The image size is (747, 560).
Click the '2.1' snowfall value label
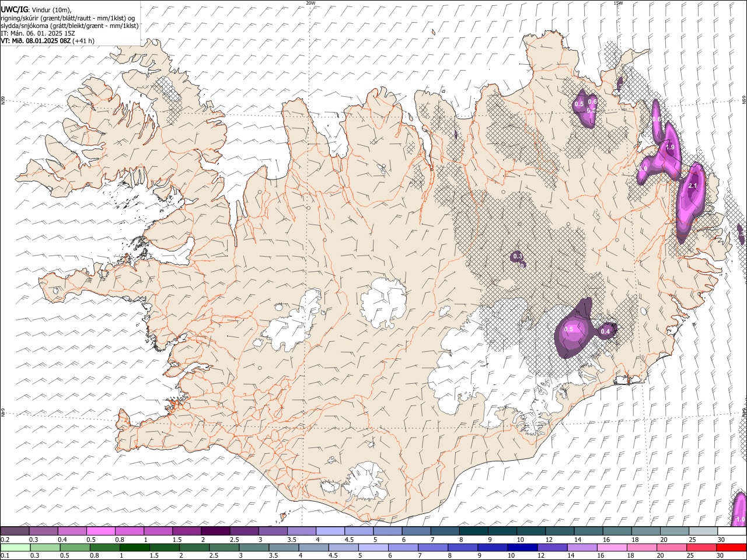pyautogui.click(x=693, y=185)
